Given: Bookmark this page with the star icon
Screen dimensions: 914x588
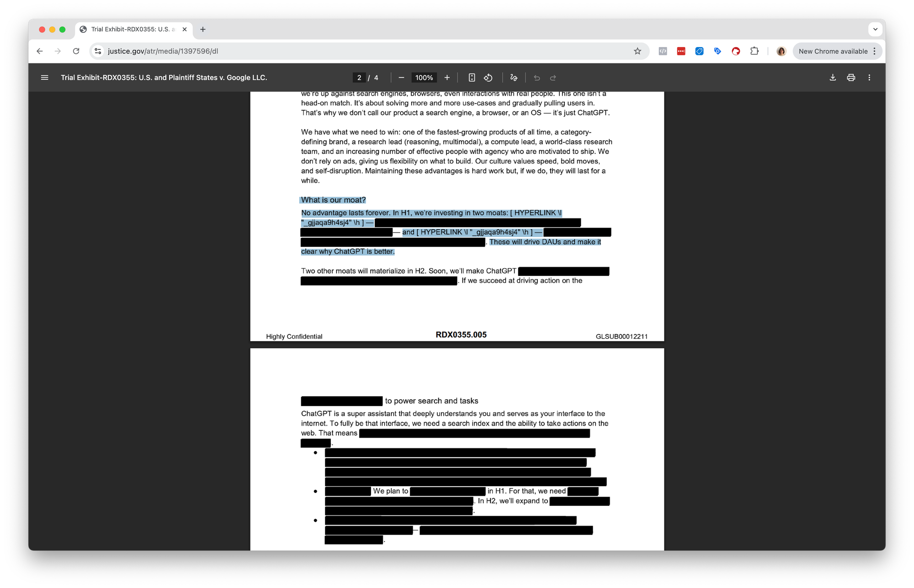Looking at the screenshot, I should [638, 51].
